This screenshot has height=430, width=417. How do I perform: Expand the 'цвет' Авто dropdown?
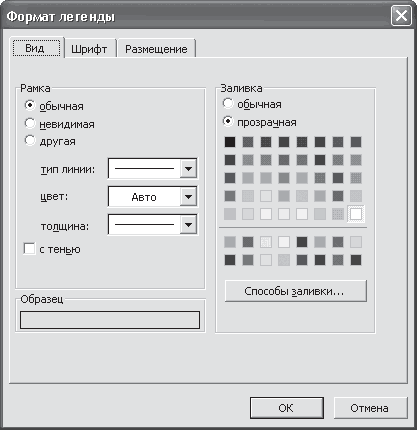pos(188,197)
